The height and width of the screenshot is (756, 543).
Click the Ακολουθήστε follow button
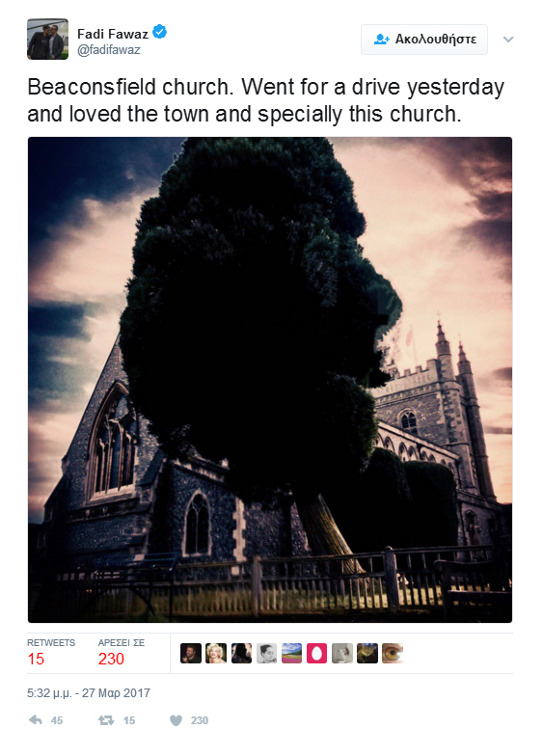pyautogui.click(x=424, y=40)
